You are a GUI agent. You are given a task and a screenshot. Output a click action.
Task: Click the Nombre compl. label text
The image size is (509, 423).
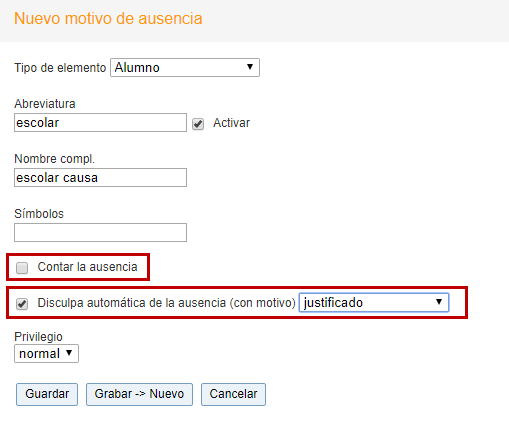[54, 159]
